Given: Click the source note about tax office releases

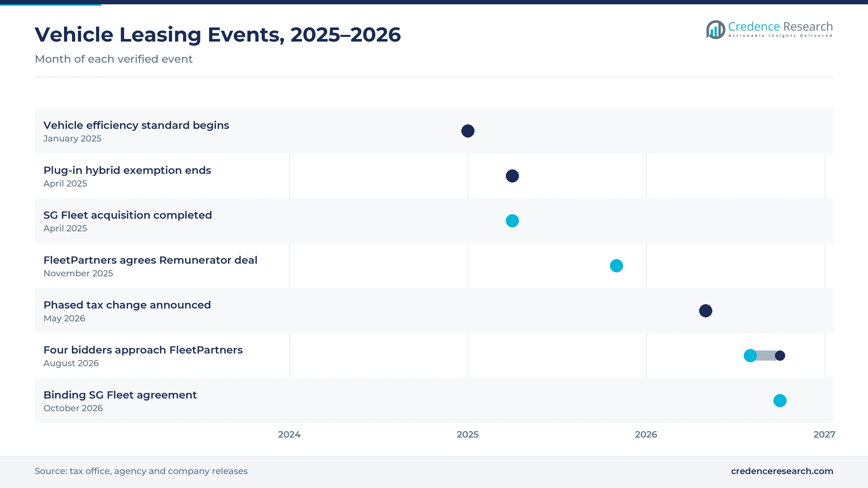Looking at the screenshot, I should tap(141, 471).
